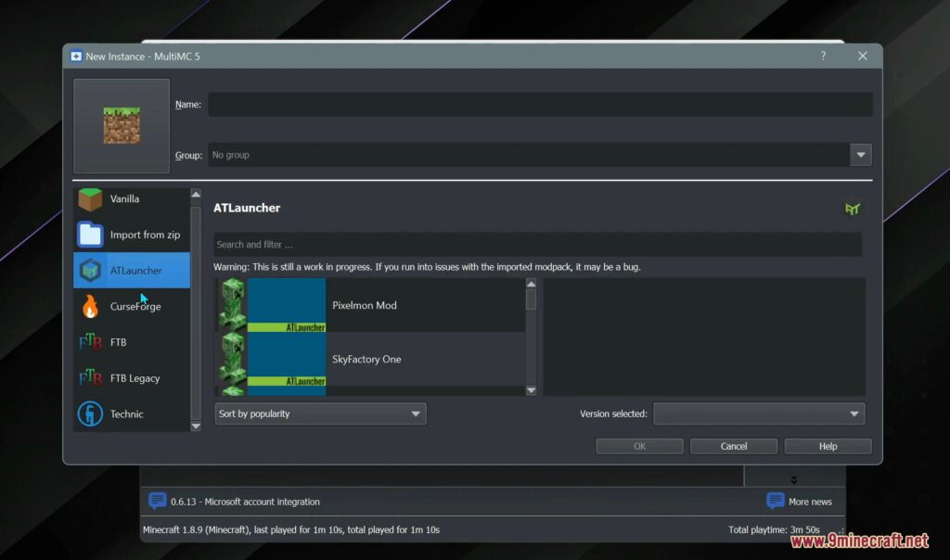This screenshot has width=950, height=560.
Task: Open the More news link
Action: (x=810, y=502)
